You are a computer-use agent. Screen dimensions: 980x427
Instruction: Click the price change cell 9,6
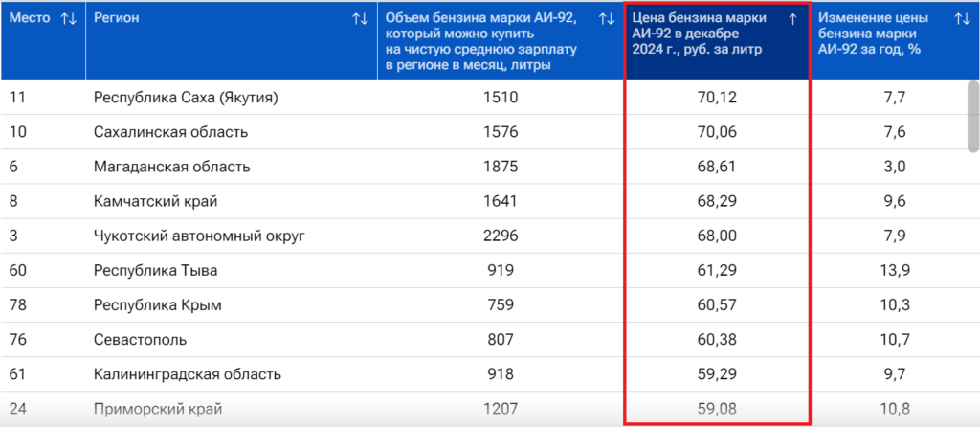pos(895,201)
